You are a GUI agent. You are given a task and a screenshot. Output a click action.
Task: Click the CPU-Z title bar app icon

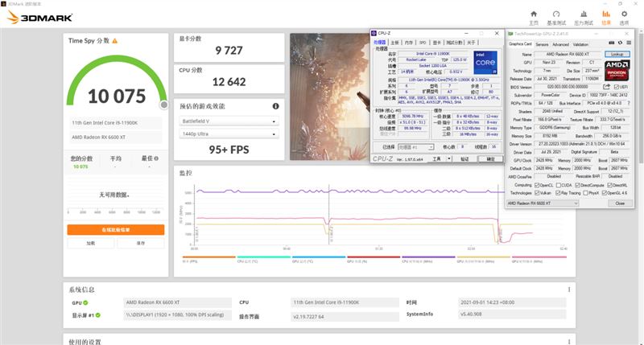pyautogui.click(x=374, y=33)
